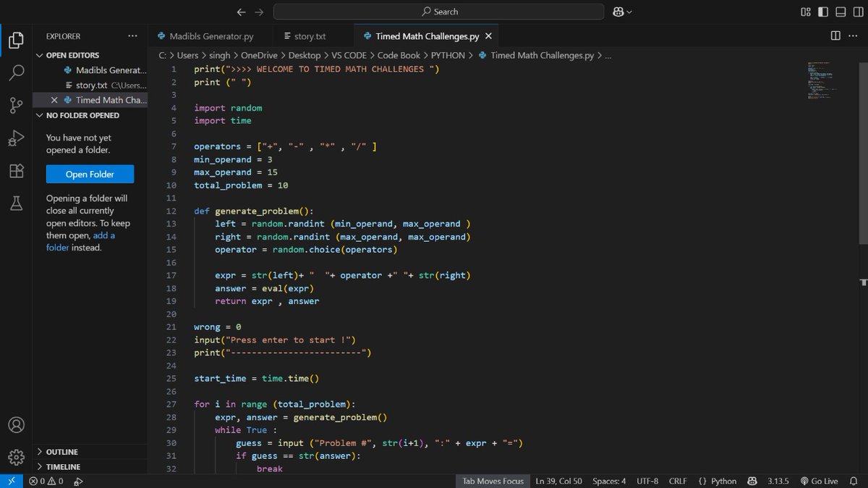Open the notifications bell in status bar

[x=855, y=481]
